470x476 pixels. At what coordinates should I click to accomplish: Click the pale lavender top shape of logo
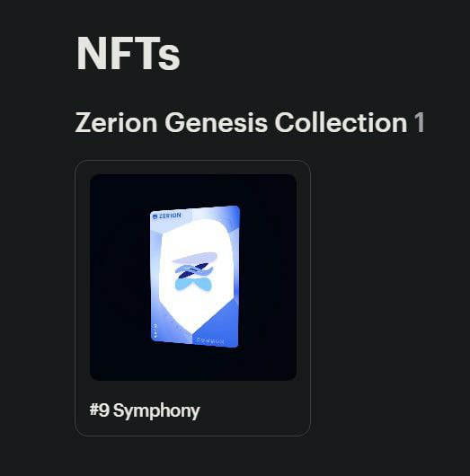(x=195, y=258)
